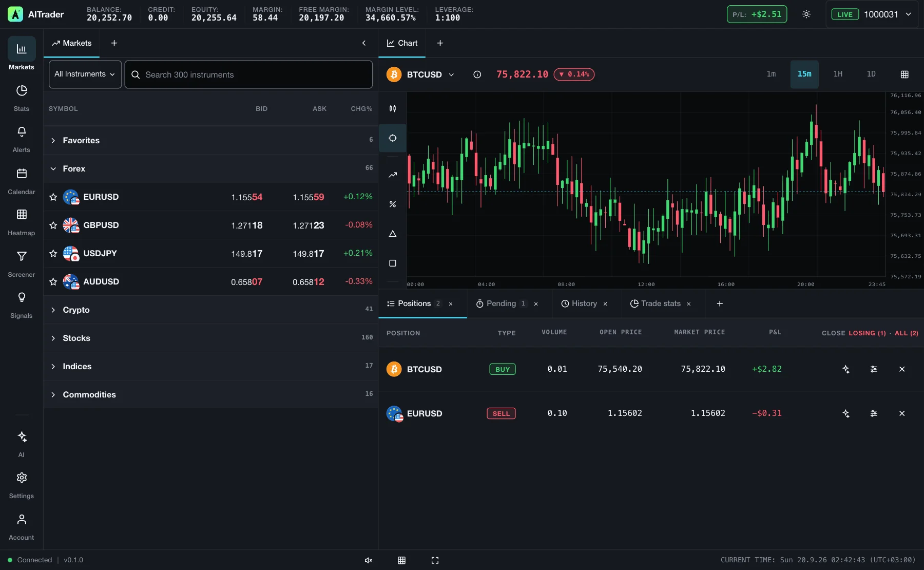Select the 1D timeframe button

[x=871, y=74]
